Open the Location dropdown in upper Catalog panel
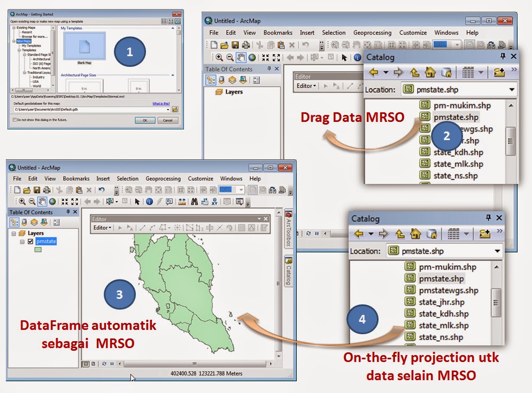 point(511,90)
